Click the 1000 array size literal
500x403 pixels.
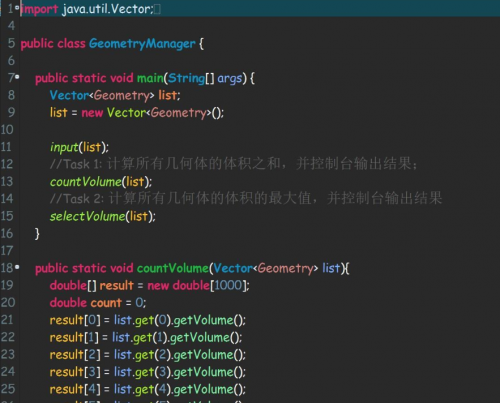pyautogui.click(x=228, y=286)
